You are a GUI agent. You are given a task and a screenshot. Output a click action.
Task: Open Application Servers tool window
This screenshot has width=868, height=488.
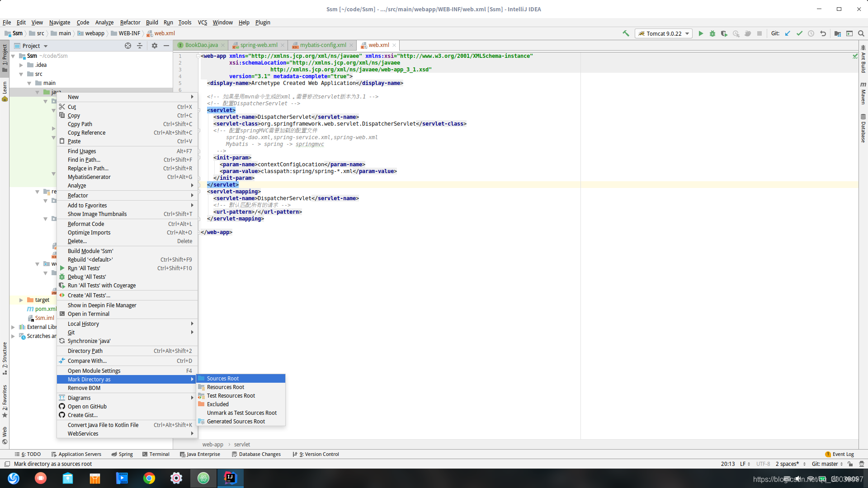(76, 454)
